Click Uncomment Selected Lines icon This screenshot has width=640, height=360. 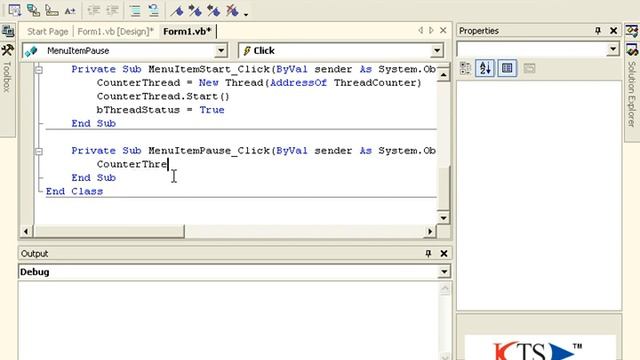[154, 10]
